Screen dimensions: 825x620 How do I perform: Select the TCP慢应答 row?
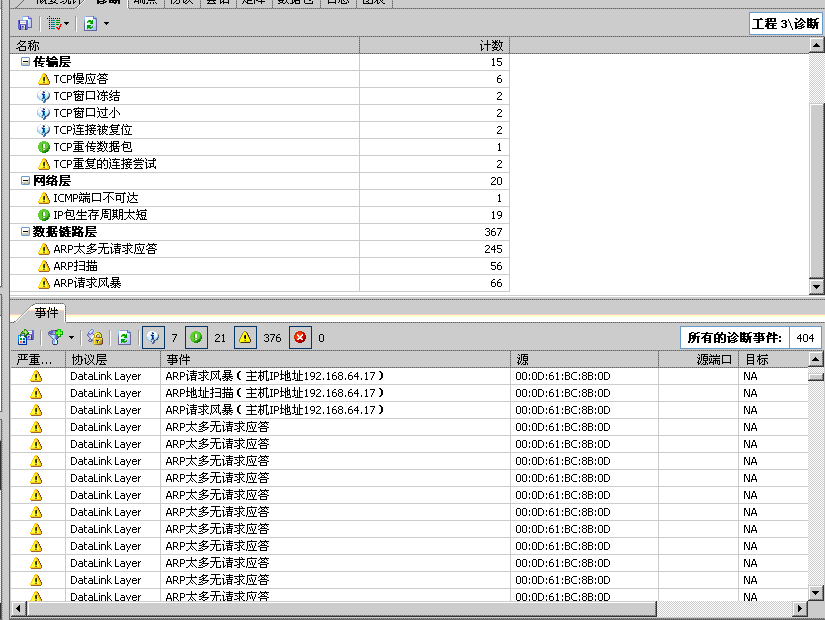(x=260, y=79)
